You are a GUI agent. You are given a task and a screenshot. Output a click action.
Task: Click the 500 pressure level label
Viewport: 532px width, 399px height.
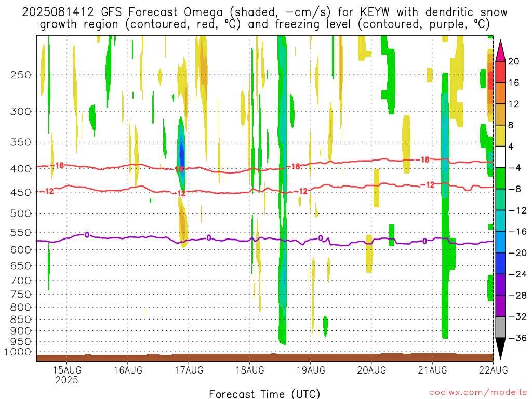tap(21, 214)
